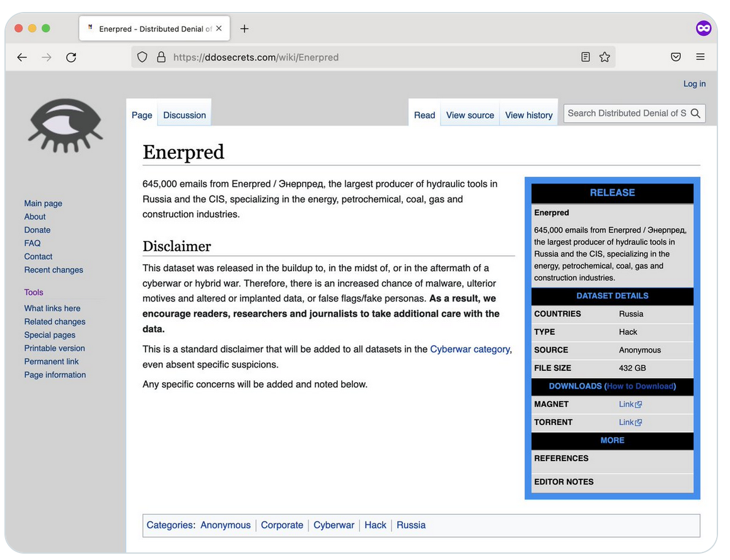The width and height of the screenshot is (730, 560).
Task: Click the Categories link in footer
Action: 170,525
